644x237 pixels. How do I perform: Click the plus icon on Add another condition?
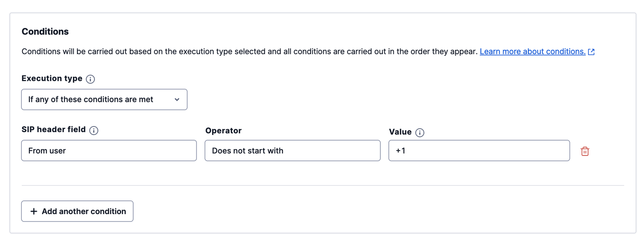tap(33, 211)
